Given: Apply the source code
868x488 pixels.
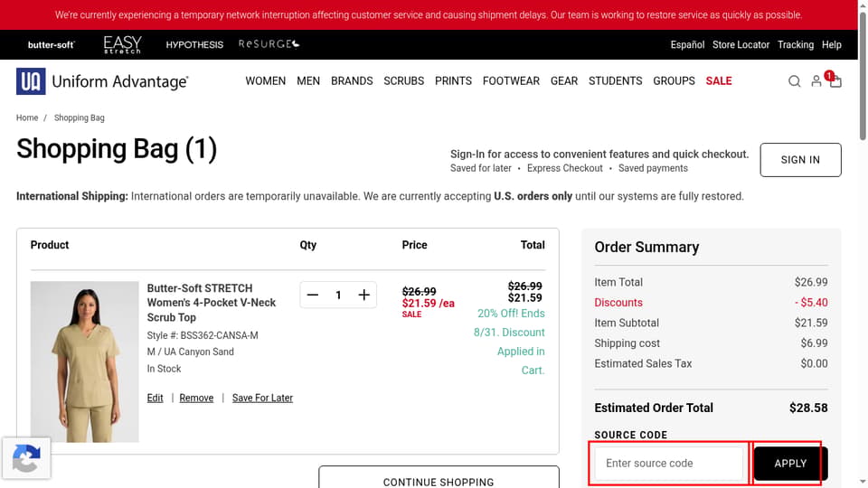Looking at the screenshot, I should coord(790,463).
